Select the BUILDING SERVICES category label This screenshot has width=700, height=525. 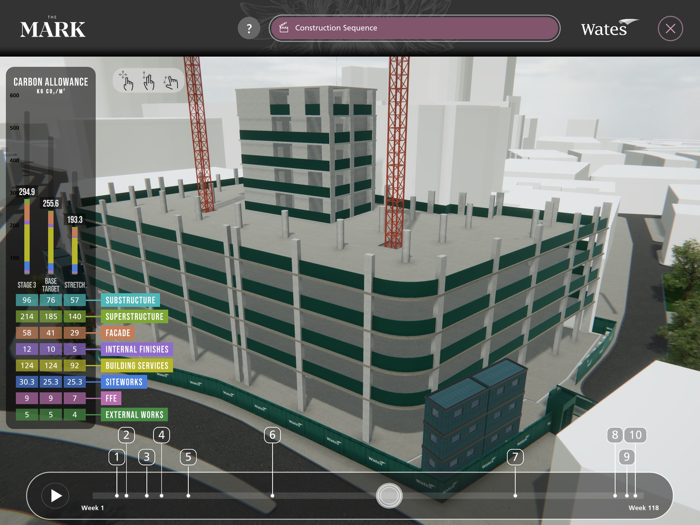pyautogui.click(x=137, y=366)
